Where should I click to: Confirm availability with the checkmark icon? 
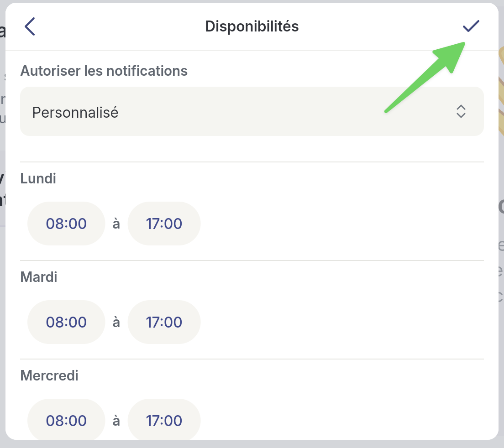click(x=471, y=26)
